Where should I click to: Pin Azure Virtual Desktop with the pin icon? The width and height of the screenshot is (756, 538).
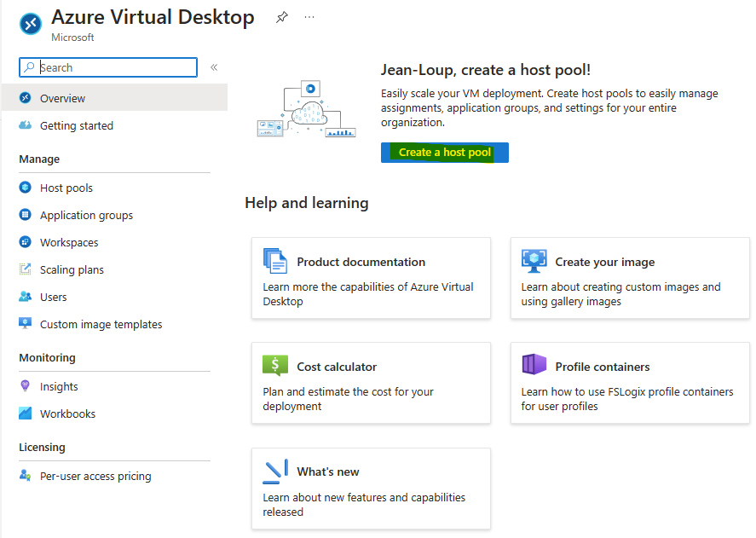(281, 17)
